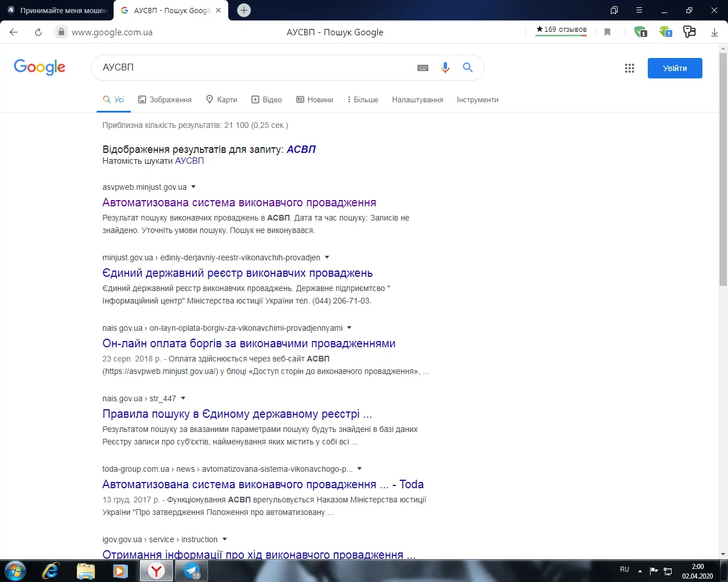Click the Google voice search microphone icon
Viewport: 728px width, 582px height.
(x=445, y=68)
